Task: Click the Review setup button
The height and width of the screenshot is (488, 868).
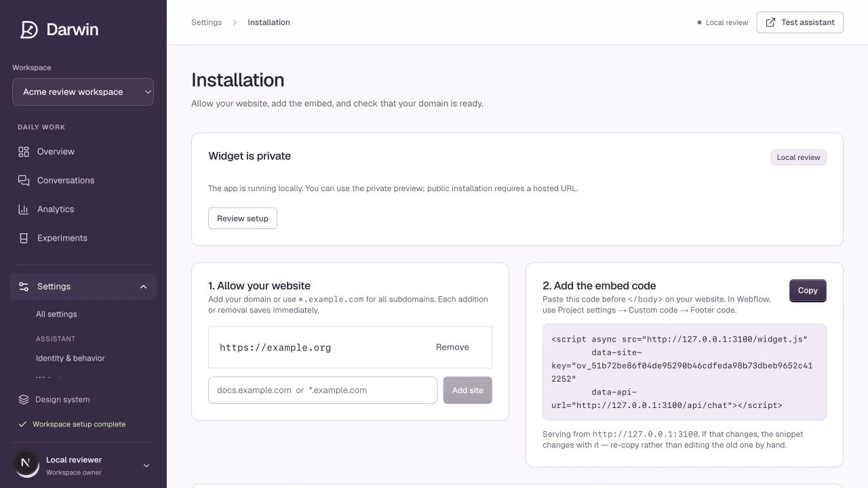Action: 243,218
